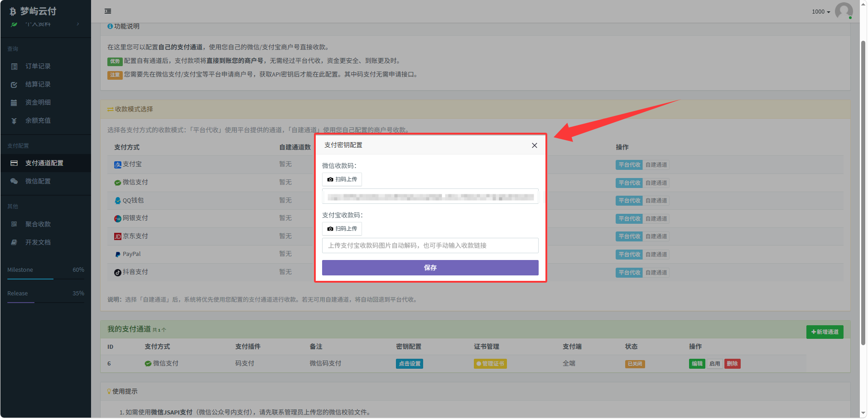Toggle the sidebar hamburger menu icon
Screen dimensions: 868x419
tap(108, 11)
